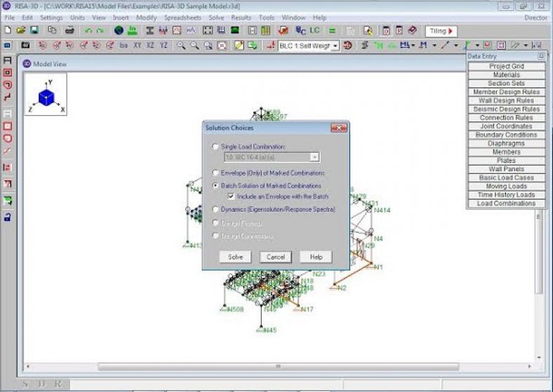This screenshot has width=553, height=392.
Task: Open the load combination dropdown in Solution Choices
Action: click(314, 157)
